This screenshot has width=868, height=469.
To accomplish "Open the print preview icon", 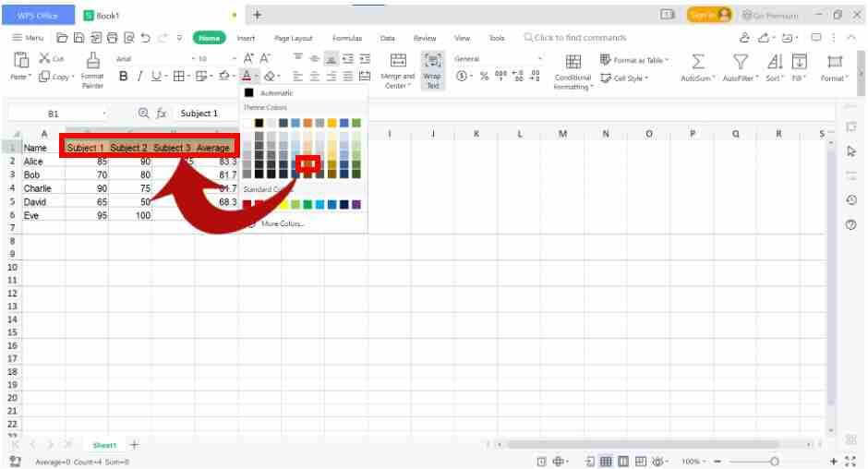I will 129,38.
